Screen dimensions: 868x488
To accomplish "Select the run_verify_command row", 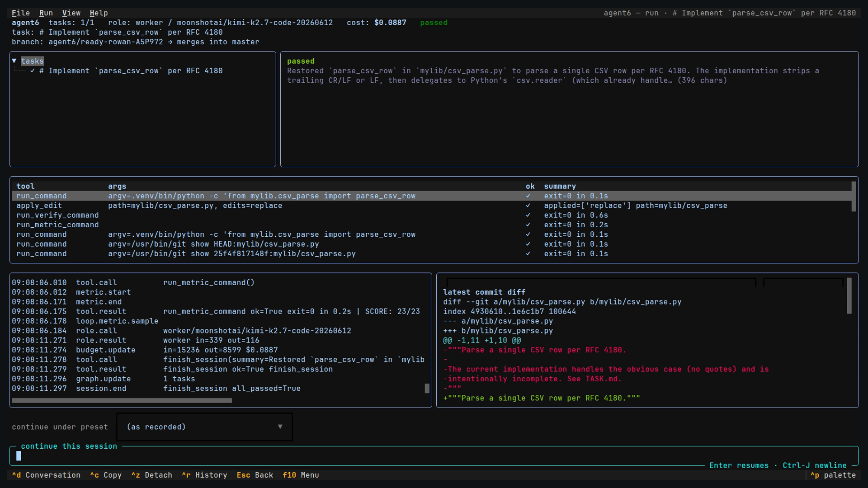I will point(431,216).
